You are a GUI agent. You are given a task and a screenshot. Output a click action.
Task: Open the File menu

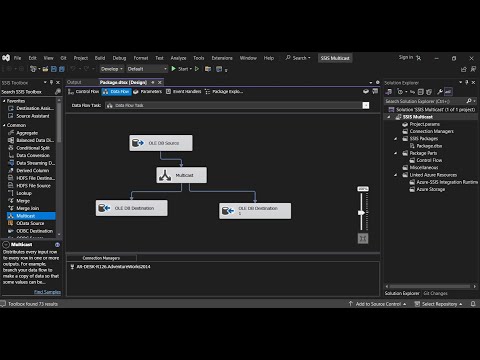17,58
